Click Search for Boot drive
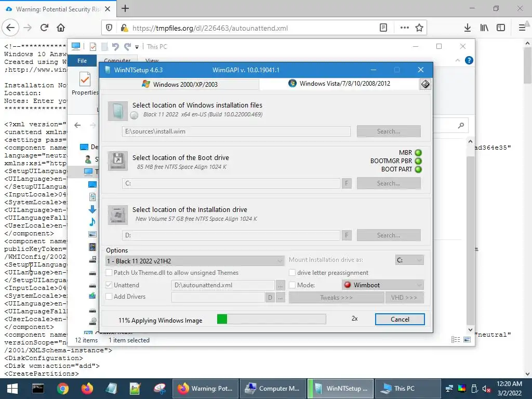The image size is (532, 399). click(389, 183)
